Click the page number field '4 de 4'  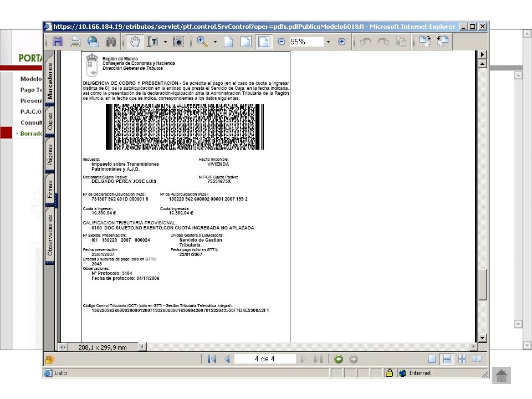pos(265,359)
